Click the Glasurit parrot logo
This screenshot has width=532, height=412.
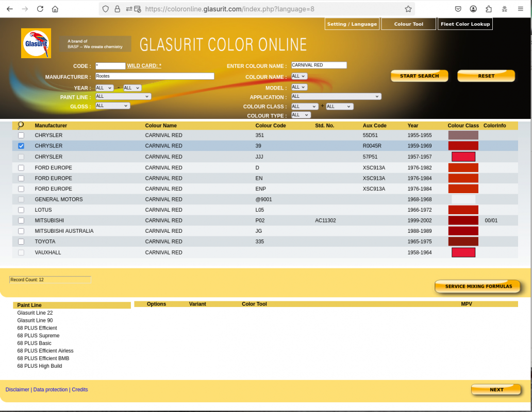coord(36,43)
